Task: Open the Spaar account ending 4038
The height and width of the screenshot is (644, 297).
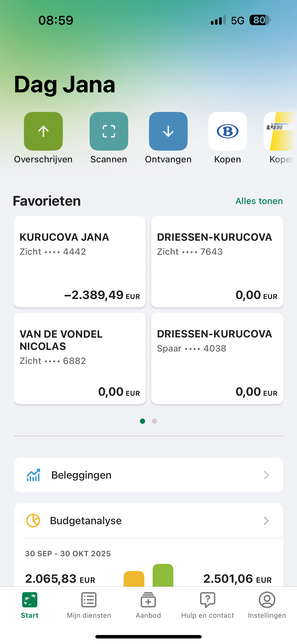Action: [217, 358]
